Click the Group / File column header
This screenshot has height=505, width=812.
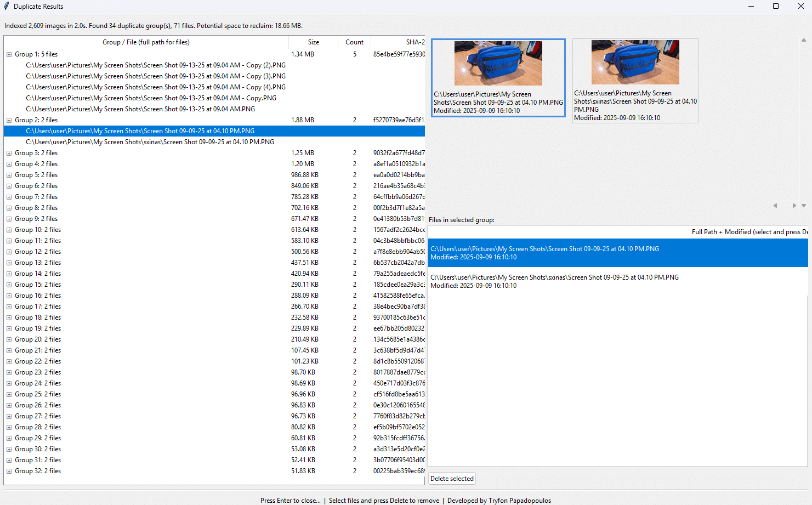click(146, 42)
